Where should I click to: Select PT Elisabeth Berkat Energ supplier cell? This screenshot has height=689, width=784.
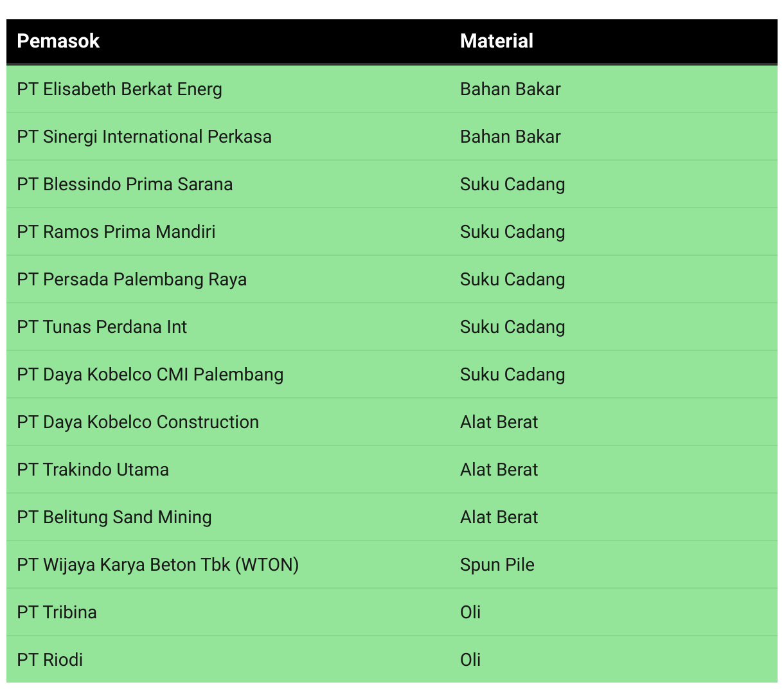coord(120,89)
